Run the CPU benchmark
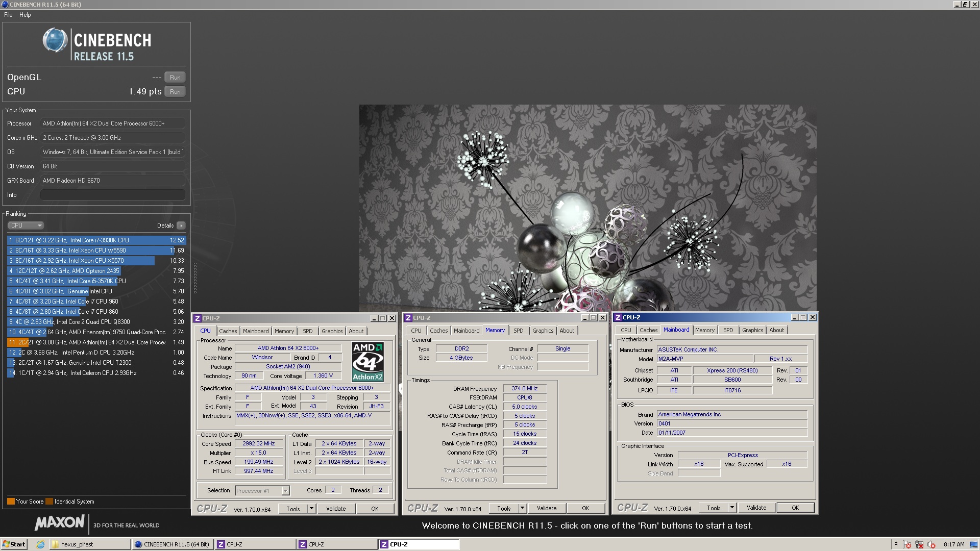The height and width of the screenshot is (551, 980). (x=175, y=92)
